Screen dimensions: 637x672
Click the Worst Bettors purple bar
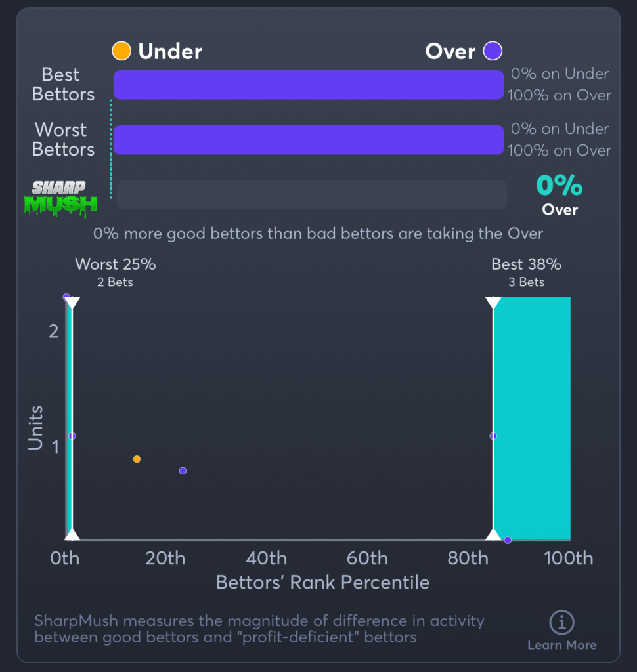pyautogui.click(x=309, y=140)
